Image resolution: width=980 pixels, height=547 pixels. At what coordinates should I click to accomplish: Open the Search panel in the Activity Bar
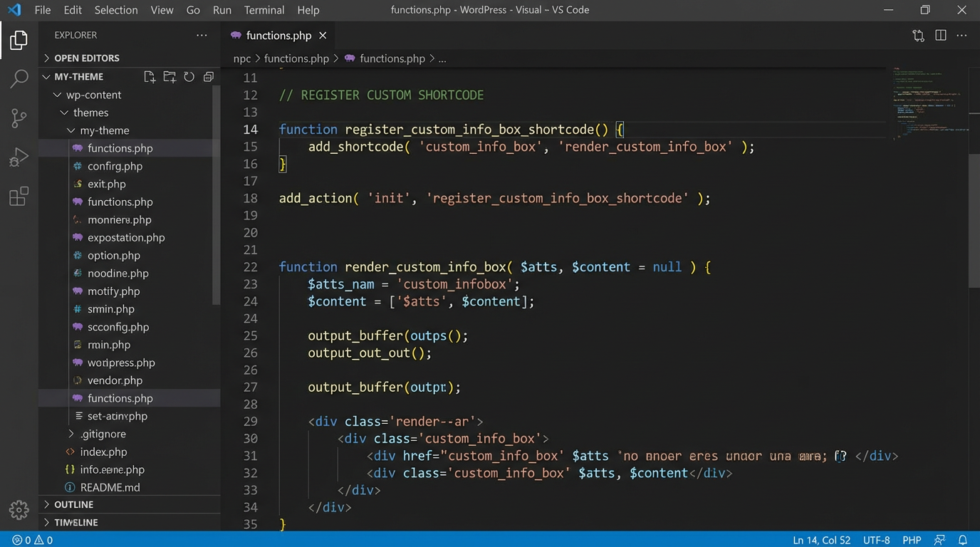click(19, 78)
